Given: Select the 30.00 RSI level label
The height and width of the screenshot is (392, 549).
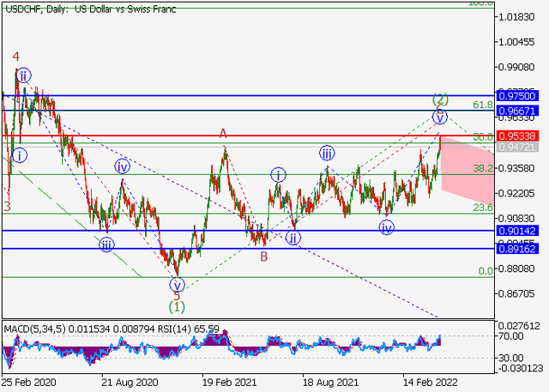Looking at the screenshot, I should [x=511, y=358].
